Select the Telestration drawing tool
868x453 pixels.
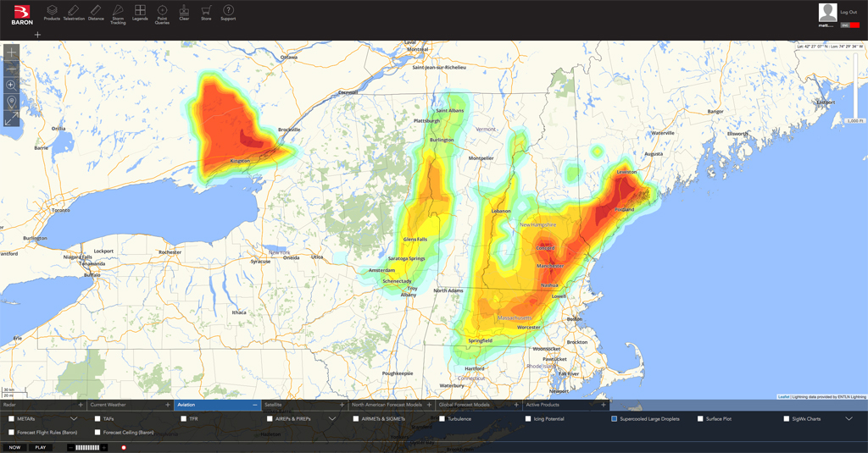[74, 13]
